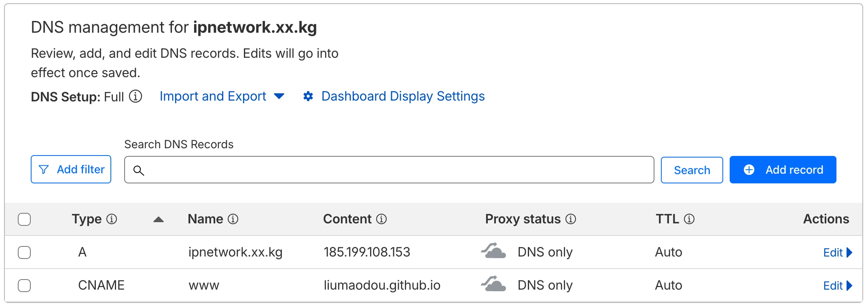868x307 pixels.
Task: Click the Name column info icon
Action: pos(233,219)
